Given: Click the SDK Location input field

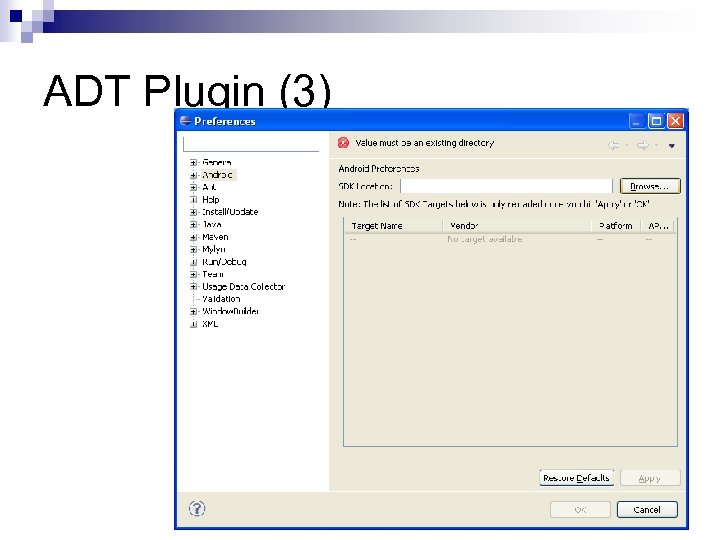Looking at the screenshot, I should 506,186.
